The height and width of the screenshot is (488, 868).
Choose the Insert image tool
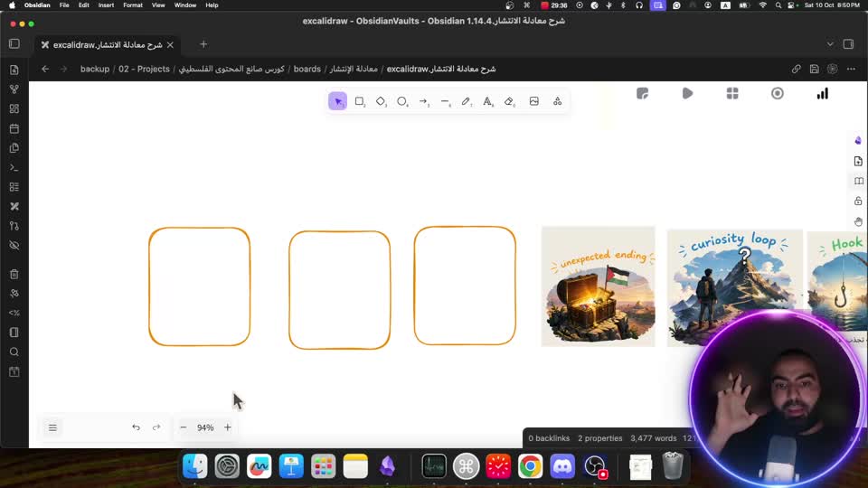(533, 101)
